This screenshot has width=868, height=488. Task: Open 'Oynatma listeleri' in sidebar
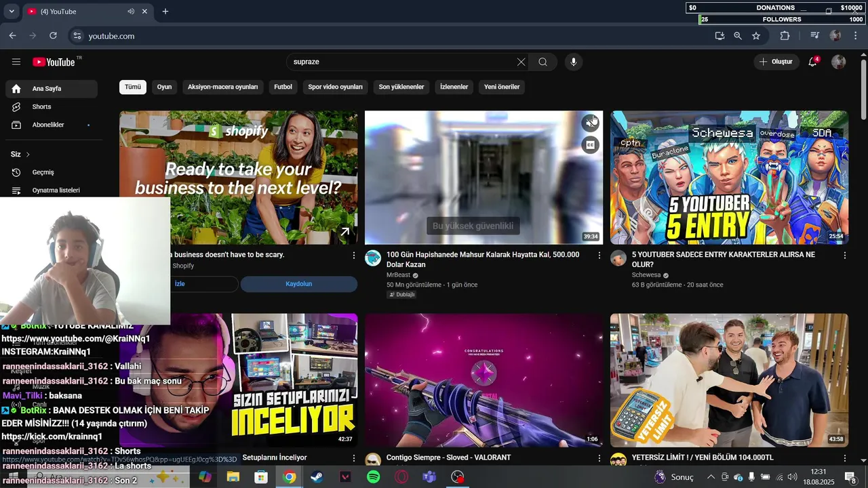[52, 190]
